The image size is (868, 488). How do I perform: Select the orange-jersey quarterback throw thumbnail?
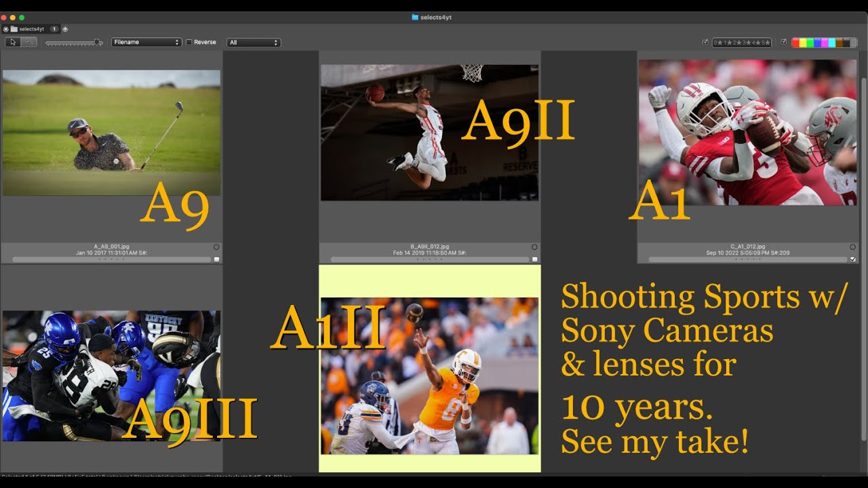pyautogui.click(x=430, y=376)
